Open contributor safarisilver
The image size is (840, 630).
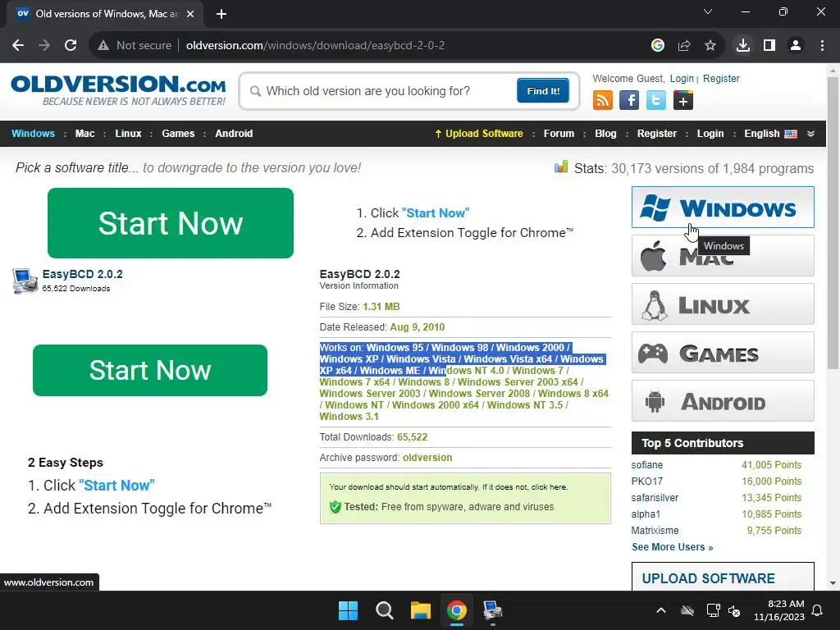pyautogui.click(x=655, y=498)
